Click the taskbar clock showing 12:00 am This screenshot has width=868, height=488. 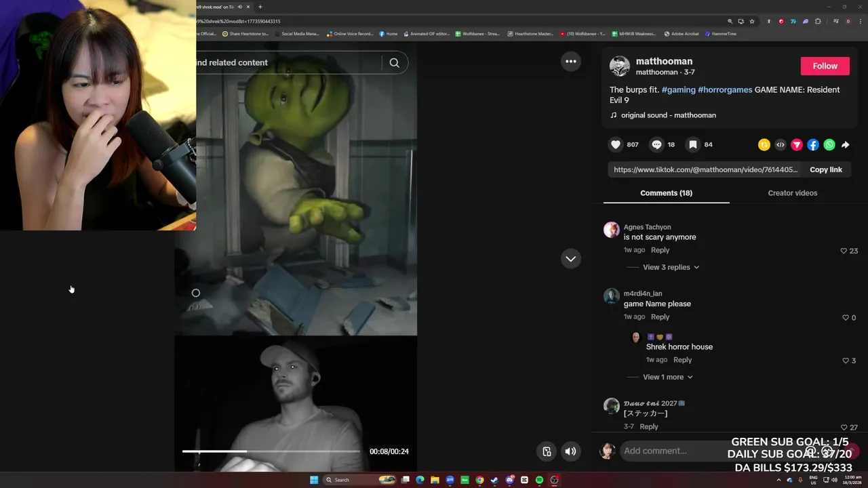[x=852, y=480]
